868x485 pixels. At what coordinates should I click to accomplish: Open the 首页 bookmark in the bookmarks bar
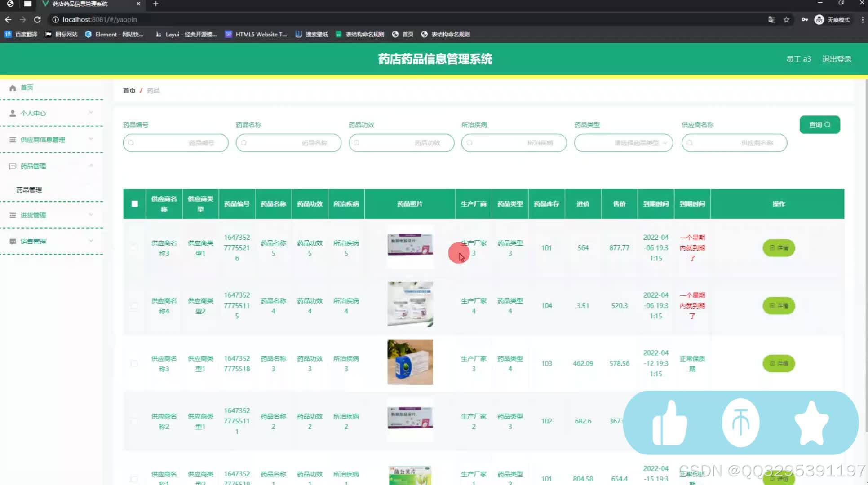coord(403,34)
